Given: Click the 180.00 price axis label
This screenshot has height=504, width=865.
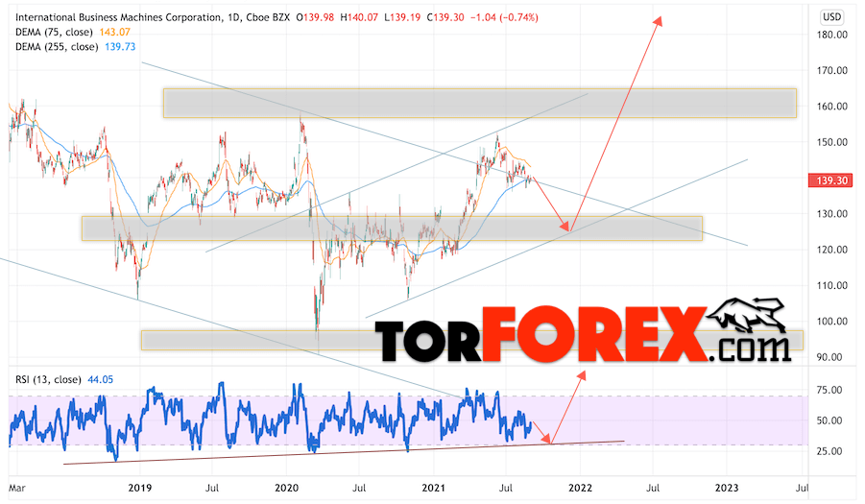Looking at the screenshot, I should point(832,35).
